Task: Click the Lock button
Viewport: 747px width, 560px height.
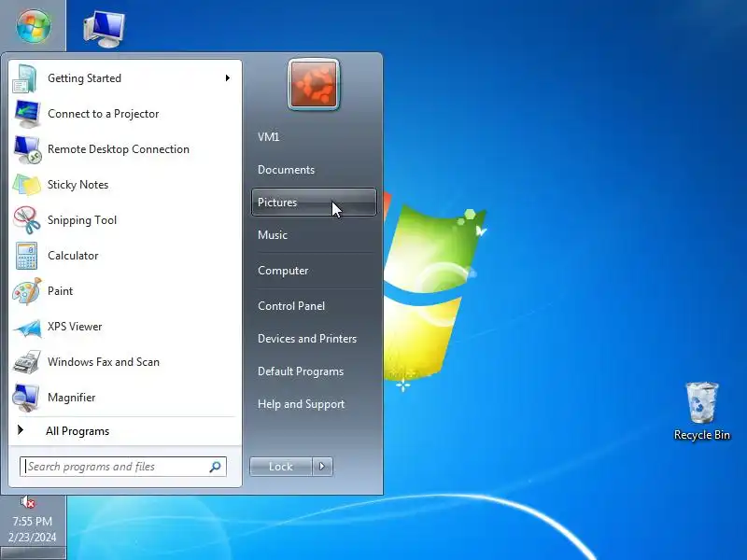Action: coord(281,467)
